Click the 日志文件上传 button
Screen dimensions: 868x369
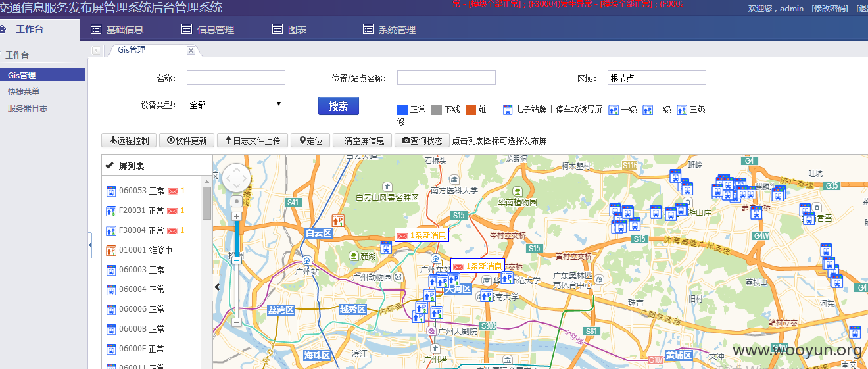point(253,140)
